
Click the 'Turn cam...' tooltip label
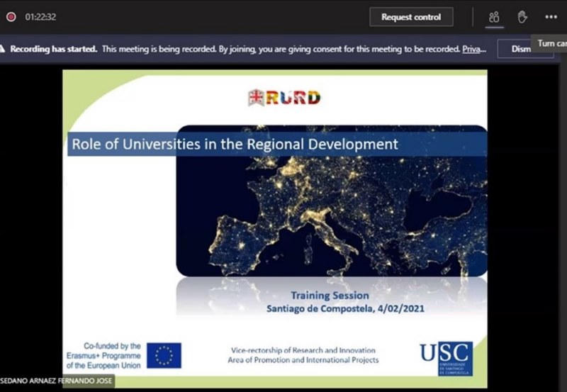pyautogui.click(x=550, y=43)
